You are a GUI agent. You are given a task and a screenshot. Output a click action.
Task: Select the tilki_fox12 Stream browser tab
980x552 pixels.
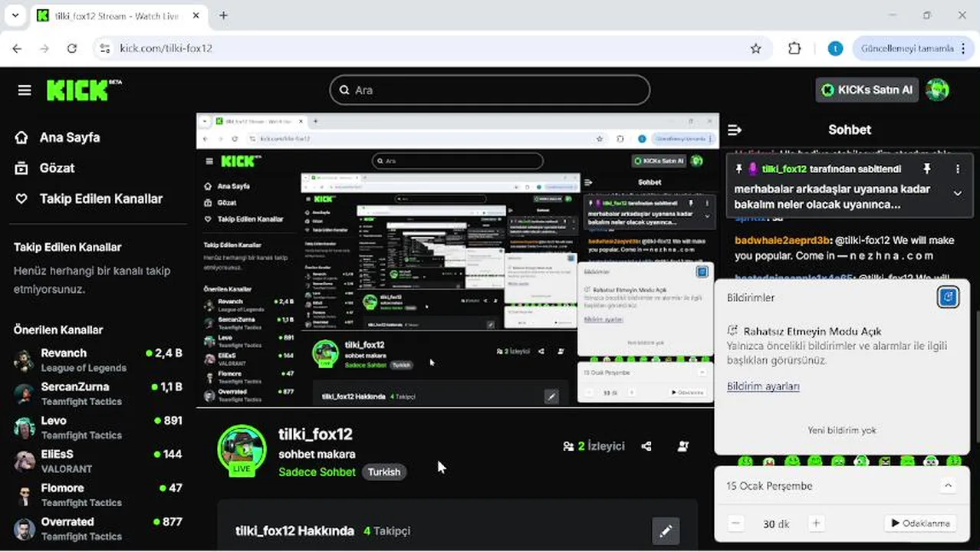point(119,15)
